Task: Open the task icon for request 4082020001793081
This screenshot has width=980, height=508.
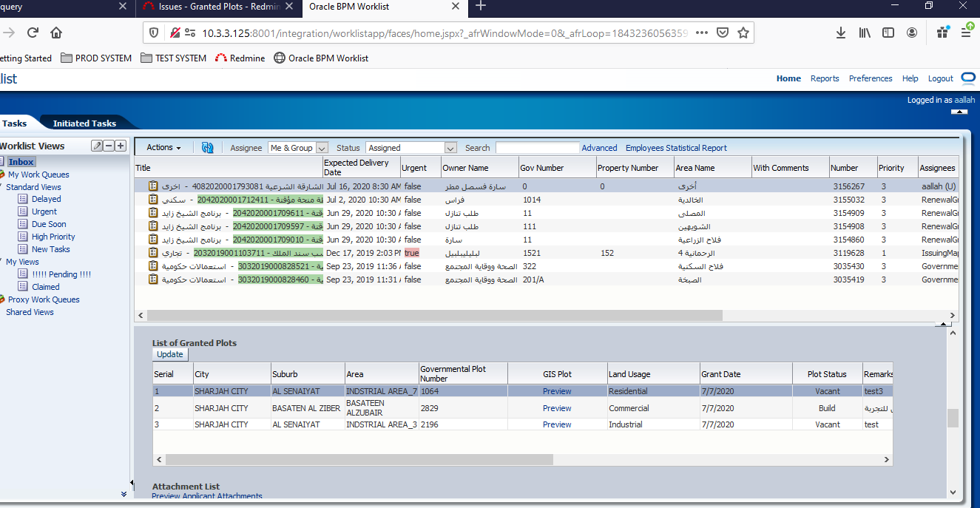Action: click(153, 186)
